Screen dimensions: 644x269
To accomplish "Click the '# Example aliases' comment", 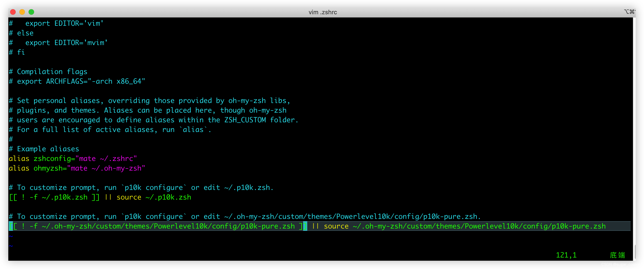I will 44,149.
